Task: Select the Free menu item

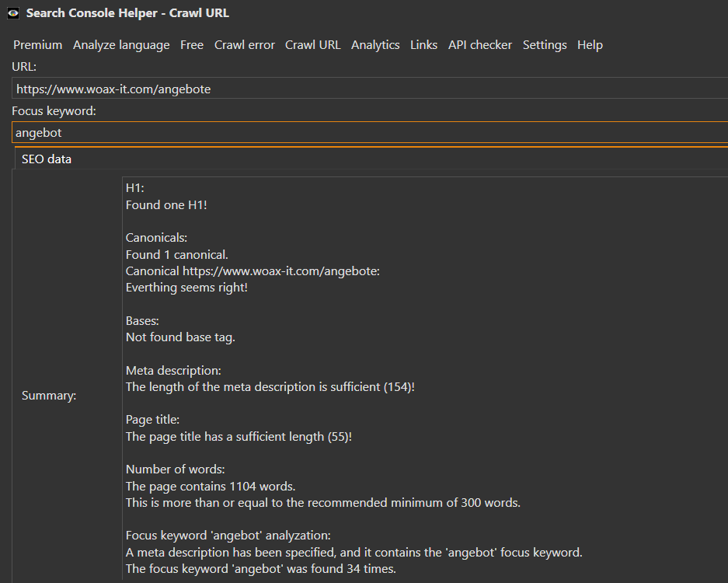Action: (192, 45)
